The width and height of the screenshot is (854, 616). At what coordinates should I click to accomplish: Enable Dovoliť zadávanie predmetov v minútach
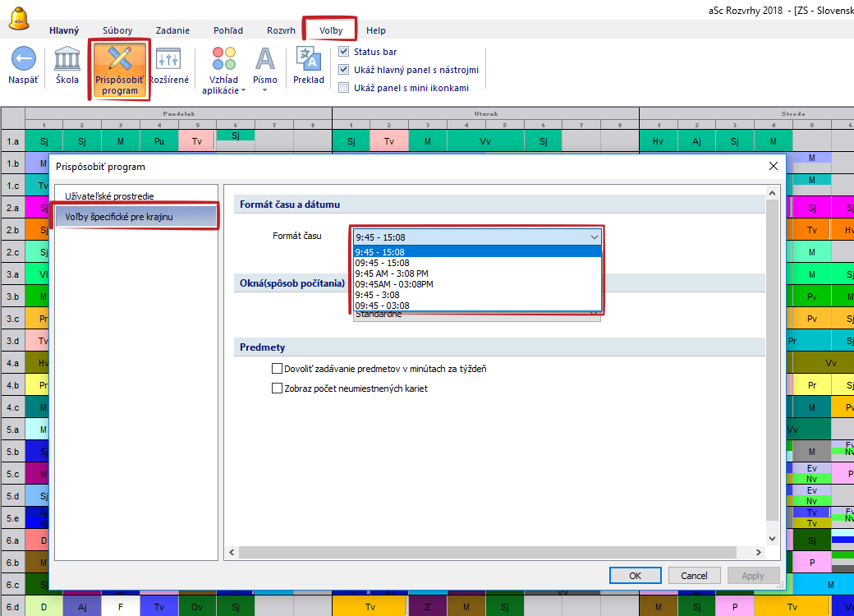click(x=277, y=370)
